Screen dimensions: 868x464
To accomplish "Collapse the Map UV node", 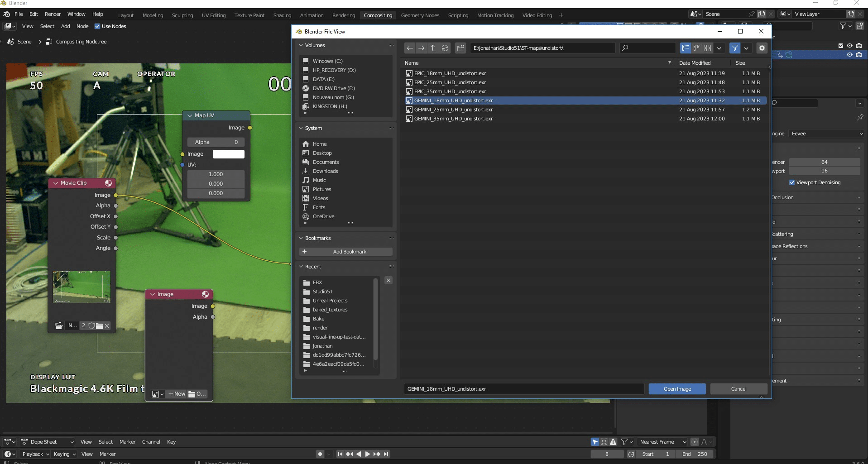I will click(x=190, y=115).
